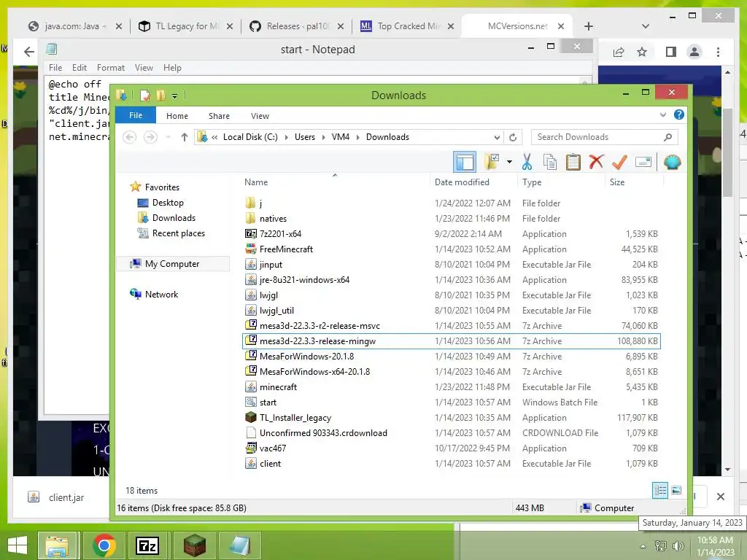Click the Rename icon in Downloads toolbar

pyautogui.click(x=643, y=163)
